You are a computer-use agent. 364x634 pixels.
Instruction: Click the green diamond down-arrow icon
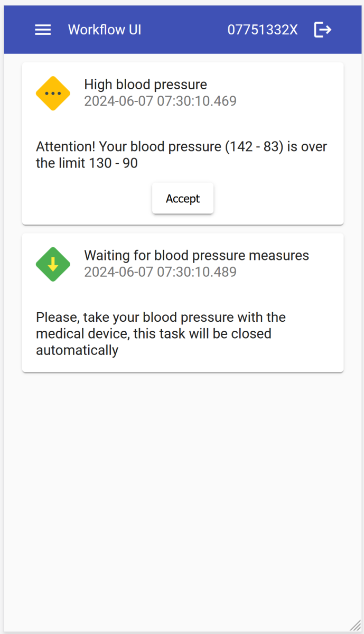click(53, 264)
